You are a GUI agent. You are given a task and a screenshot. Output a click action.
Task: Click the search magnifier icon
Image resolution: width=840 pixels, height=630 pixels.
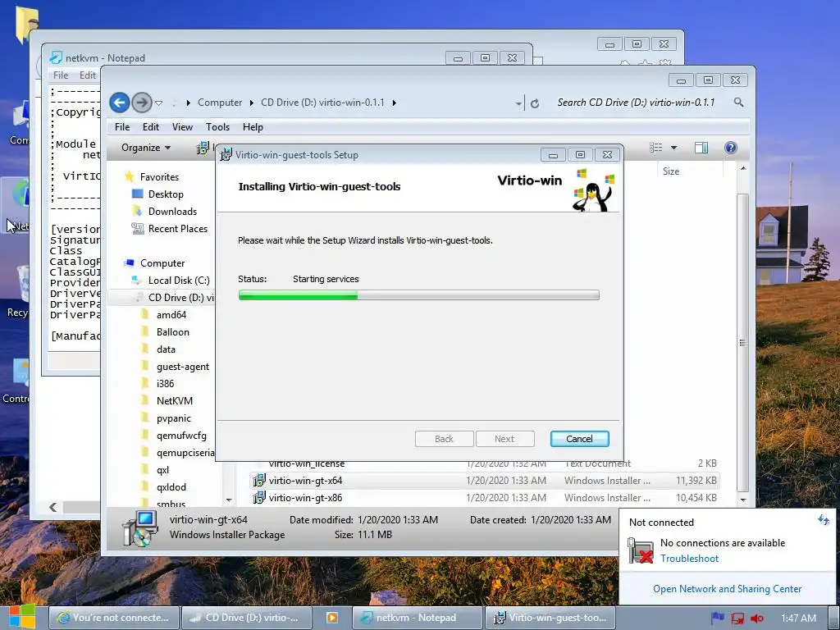tap(739, 102)
